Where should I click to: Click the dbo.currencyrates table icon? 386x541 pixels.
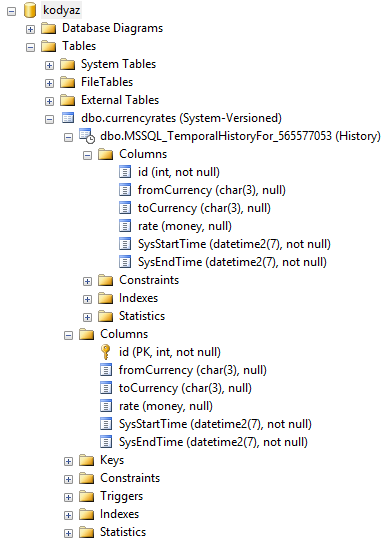click(x=68, y=118)
